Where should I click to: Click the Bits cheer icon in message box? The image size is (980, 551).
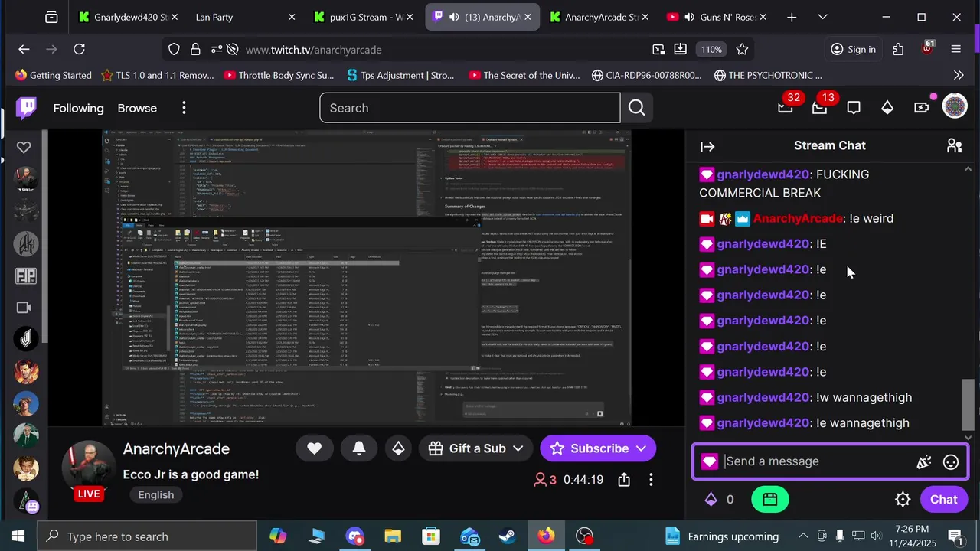pos(924,461)
